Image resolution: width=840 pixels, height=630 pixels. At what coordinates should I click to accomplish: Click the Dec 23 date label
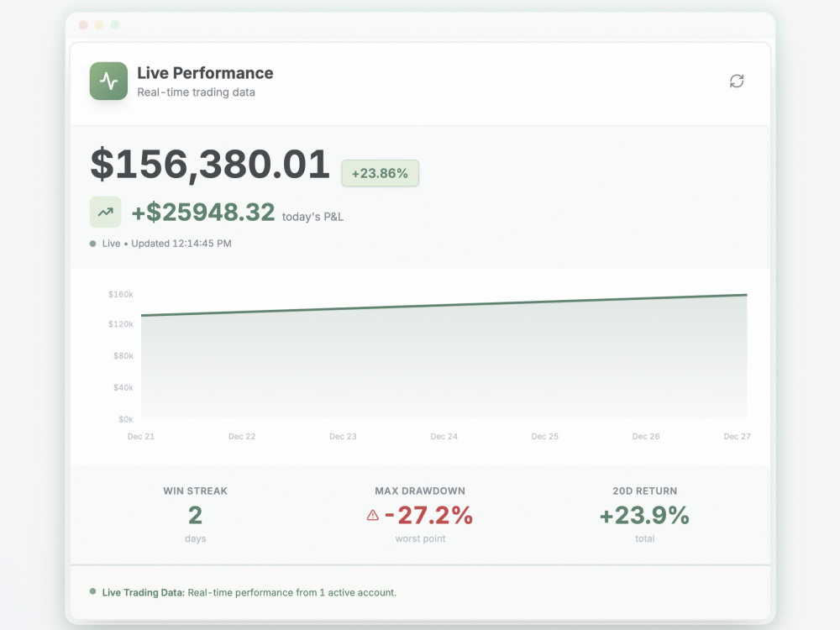tap(343, 437)
